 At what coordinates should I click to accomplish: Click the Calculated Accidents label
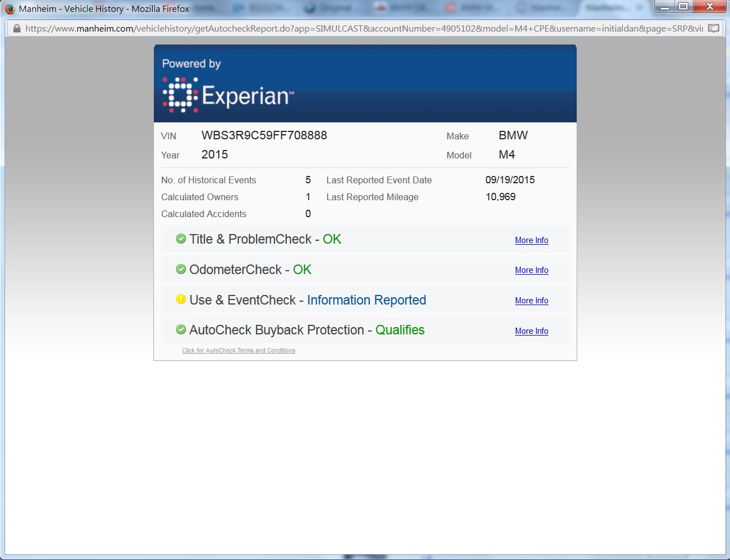[203, 214]
